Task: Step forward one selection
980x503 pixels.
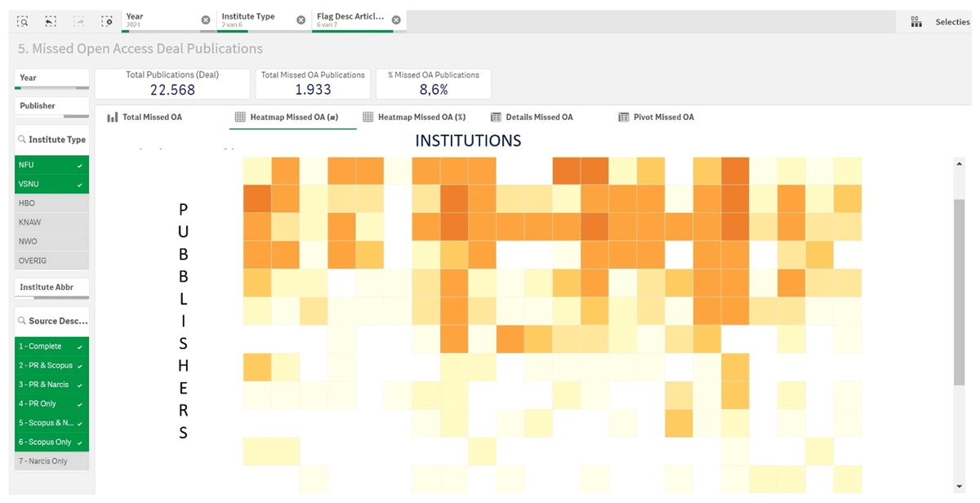Action: pos(79,21)
